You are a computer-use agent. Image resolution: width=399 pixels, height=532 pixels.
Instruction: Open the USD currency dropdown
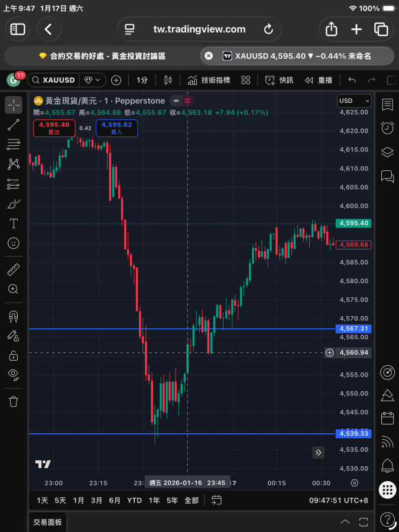[354, 101]
